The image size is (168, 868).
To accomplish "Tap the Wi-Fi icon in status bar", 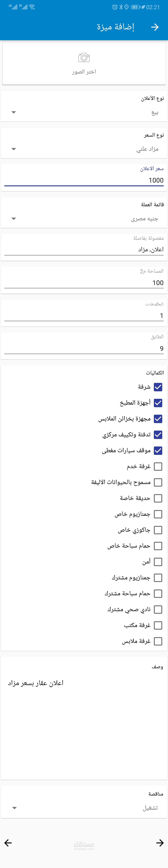I will 32,7.
